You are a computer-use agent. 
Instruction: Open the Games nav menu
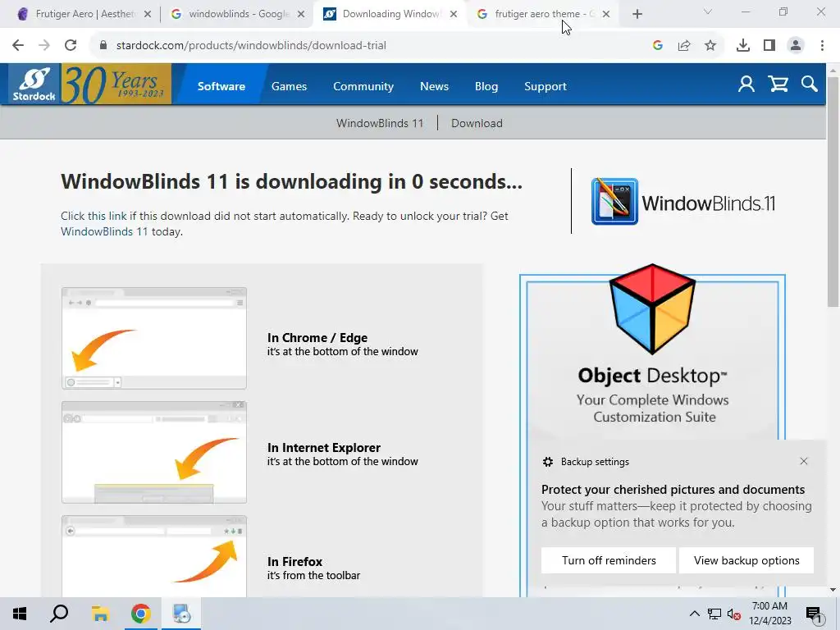pyautogui.click(x=289, y=86)
